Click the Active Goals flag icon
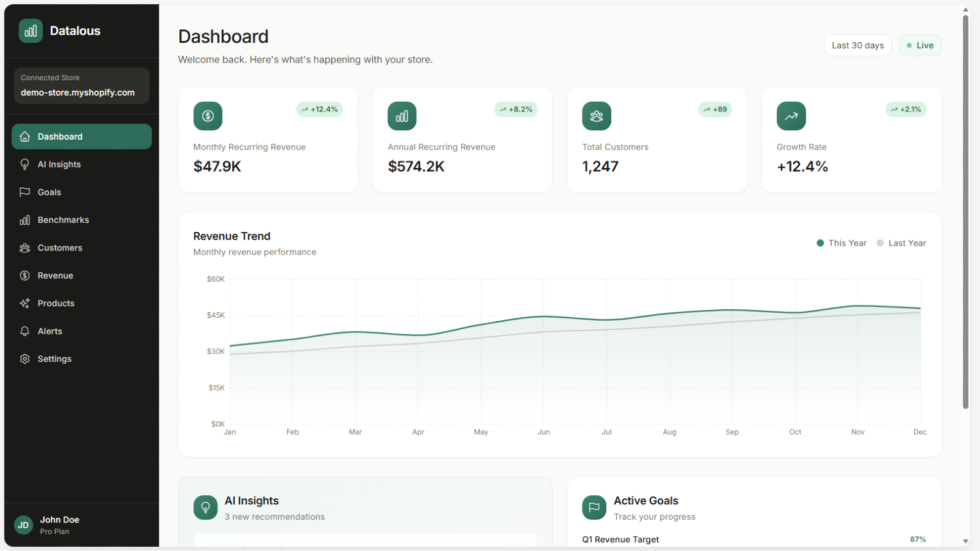This screenshot has height=551, width=980. (594, 507)
